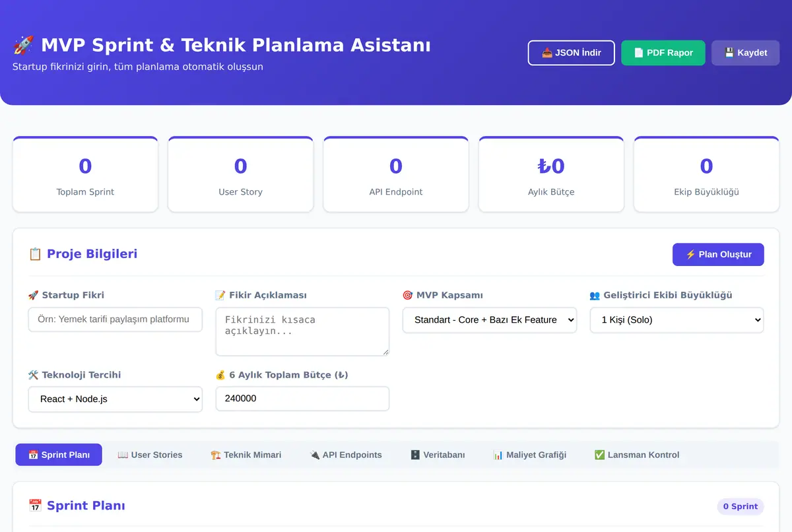
Task: Click the Aylık Bütçe stat card
Action: (551, 174)
